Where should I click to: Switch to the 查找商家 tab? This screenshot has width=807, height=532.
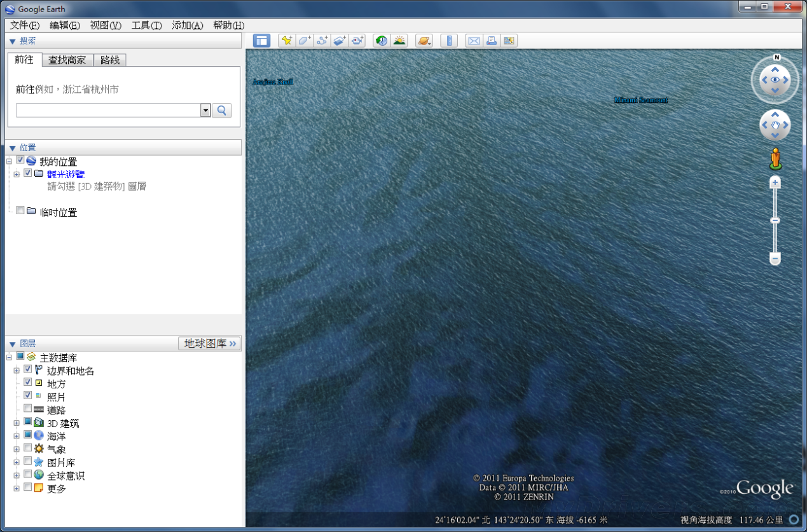67,60
